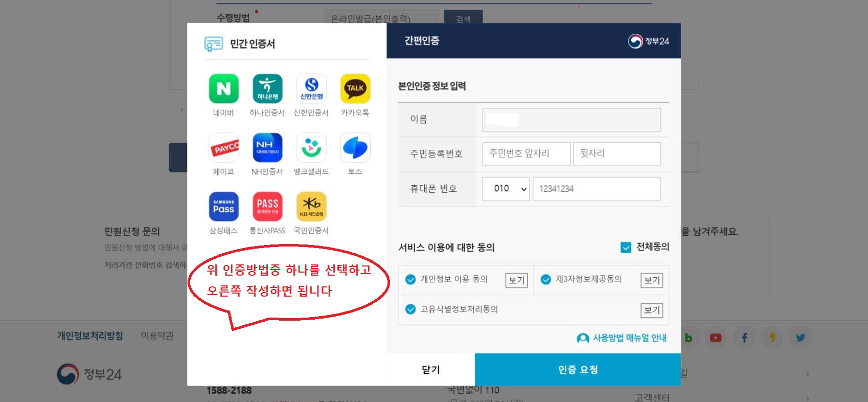Open KakaoStory yellow social icon in footer
This screenshot has width=868, height=402.
pos(772,338)
